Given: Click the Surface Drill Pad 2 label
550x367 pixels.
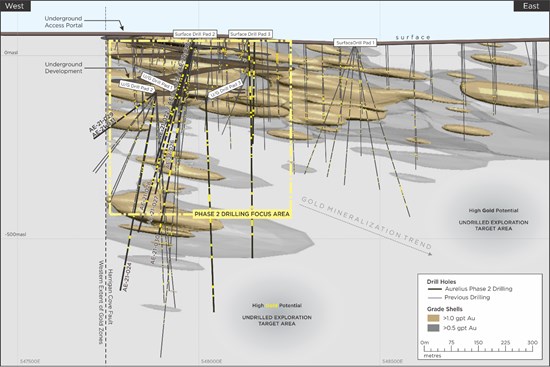Looking at the screenshot, I should (195, 34).
